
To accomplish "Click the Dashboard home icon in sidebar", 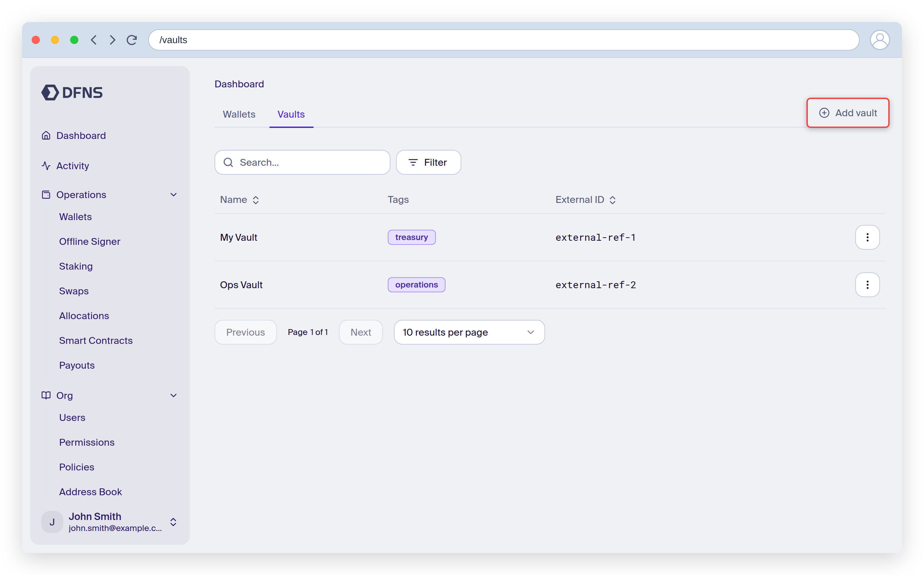I will pos(46,135).
